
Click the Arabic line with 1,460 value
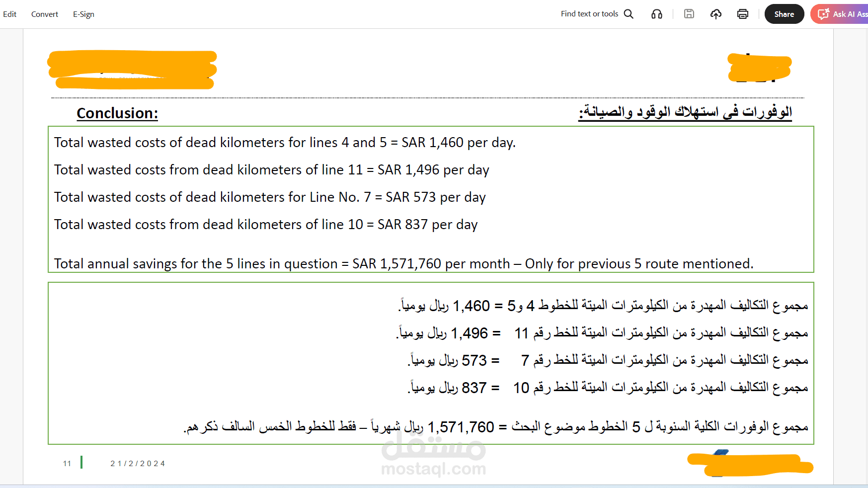point(603,305)
